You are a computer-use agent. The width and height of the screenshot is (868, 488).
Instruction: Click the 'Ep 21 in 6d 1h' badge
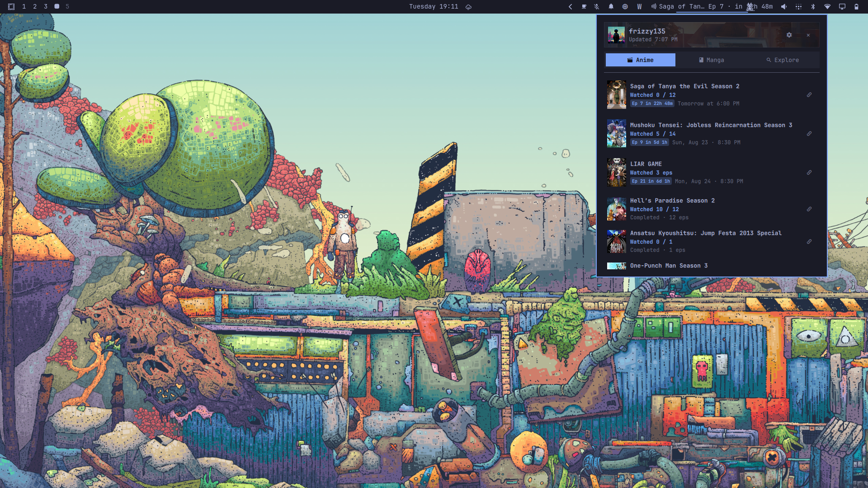pos(651,181)
